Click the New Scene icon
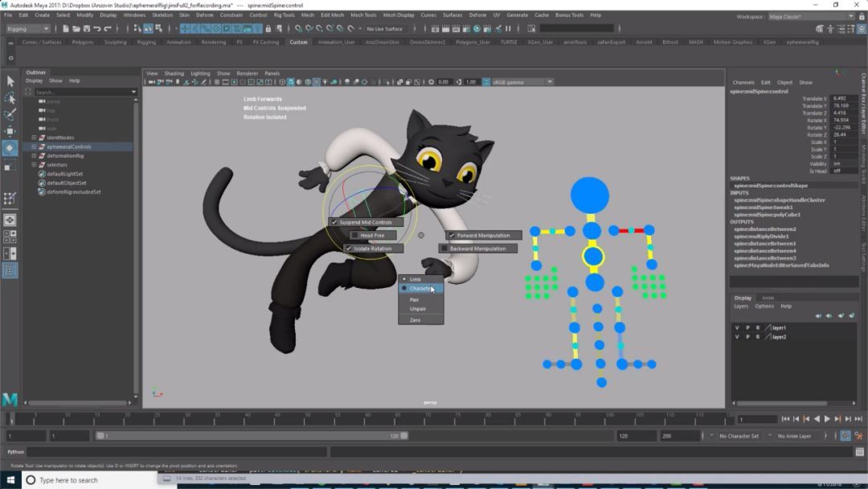868x489 pixels. 65,29
